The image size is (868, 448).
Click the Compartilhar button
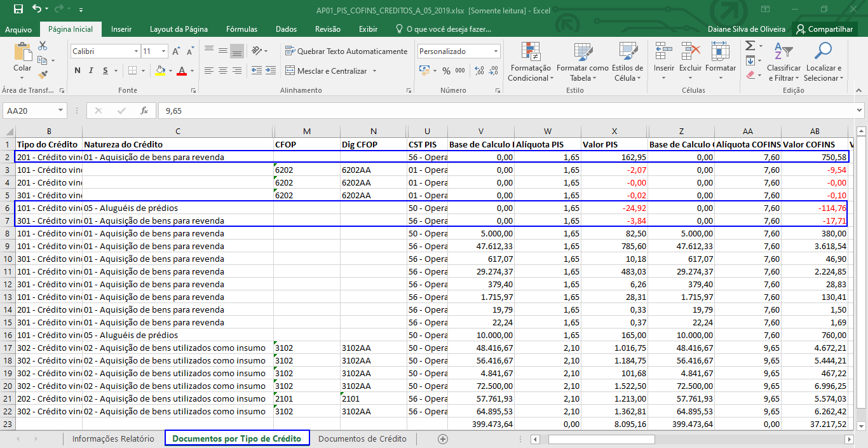pyautogui.click(x=824, y=29)
